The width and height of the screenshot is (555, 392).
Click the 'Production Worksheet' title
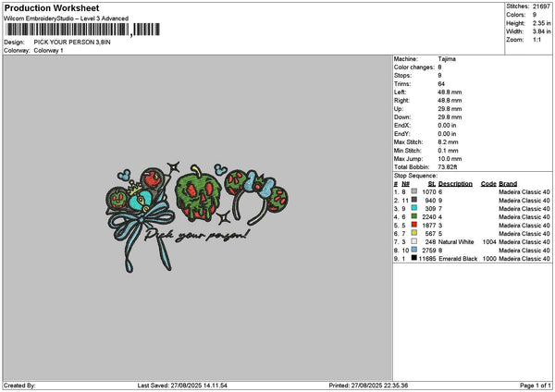52,7
